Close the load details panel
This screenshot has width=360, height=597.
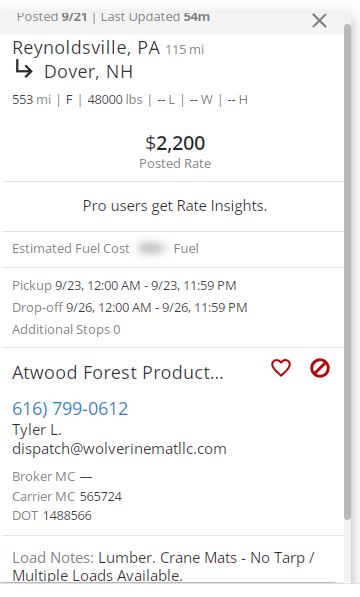tap(319, 21)
